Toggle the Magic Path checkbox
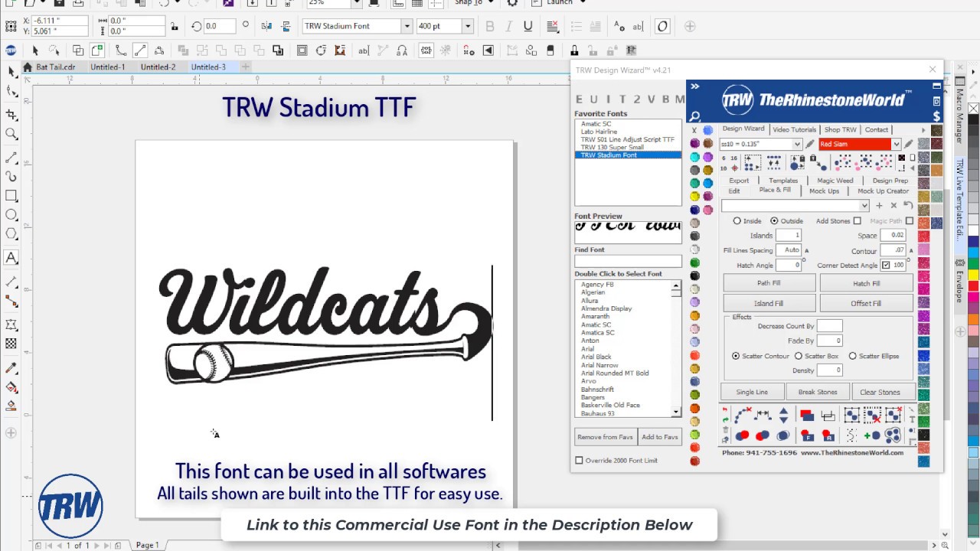This screenshot has height=551, width=980. [910, 221]
